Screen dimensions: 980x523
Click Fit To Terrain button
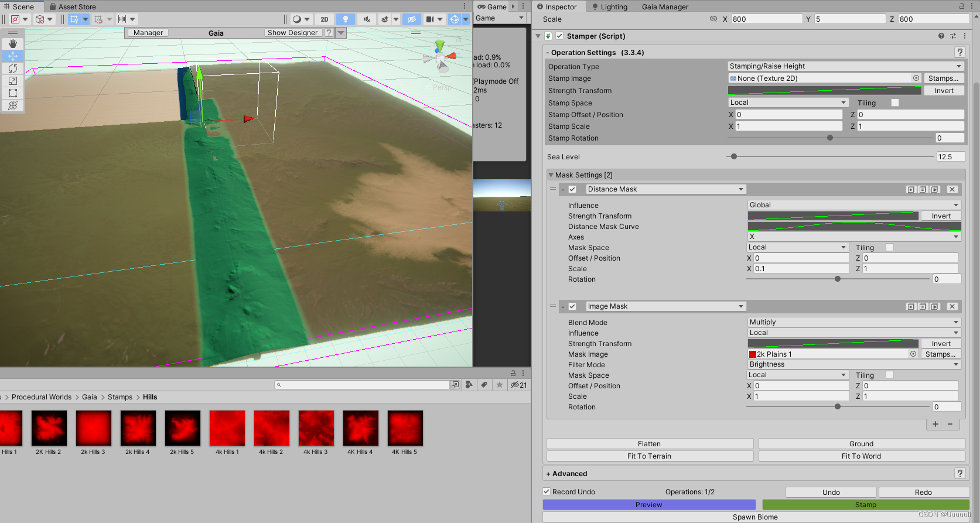650,456
